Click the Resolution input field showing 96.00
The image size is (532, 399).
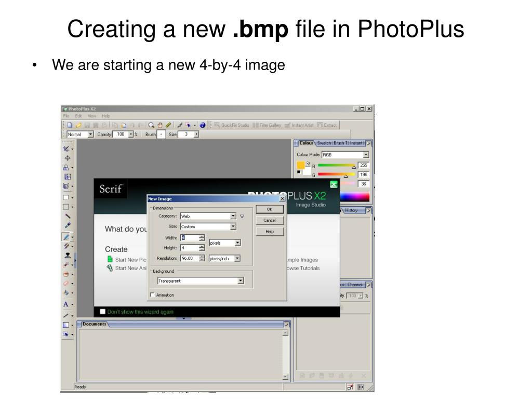click(x=190, y=259)
